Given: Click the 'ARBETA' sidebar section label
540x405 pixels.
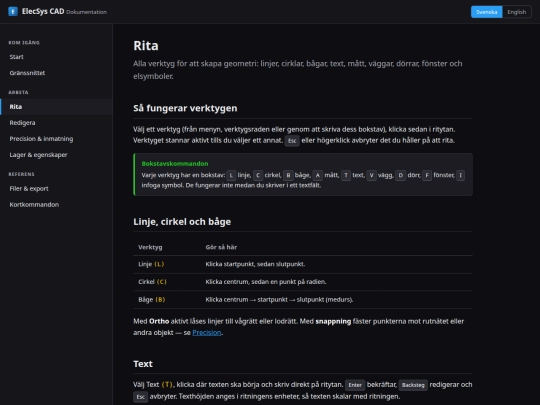Looking at the screenshot, I should point(18,92).
